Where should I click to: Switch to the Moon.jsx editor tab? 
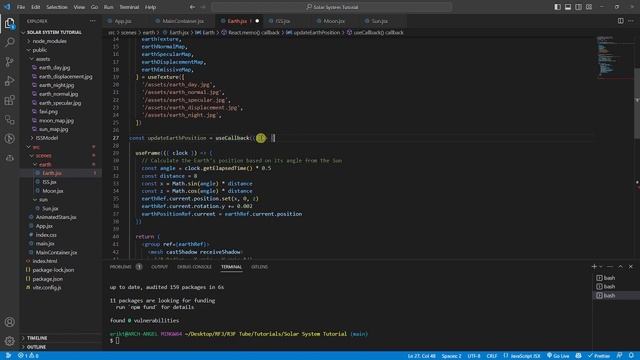tap(334, 21)
